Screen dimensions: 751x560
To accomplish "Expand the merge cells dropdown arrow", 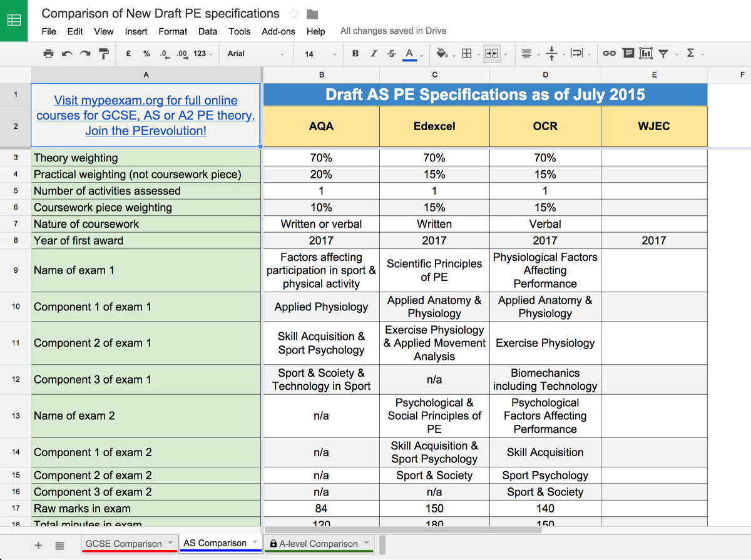I will pyautogui.click(x=504, y=54).
